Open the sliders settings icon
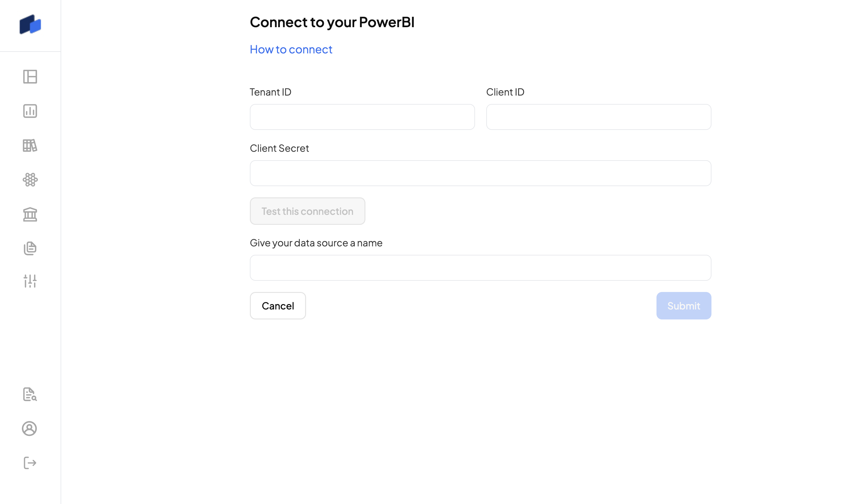Screen dimensions: 842x504 (x=30, y=281)
